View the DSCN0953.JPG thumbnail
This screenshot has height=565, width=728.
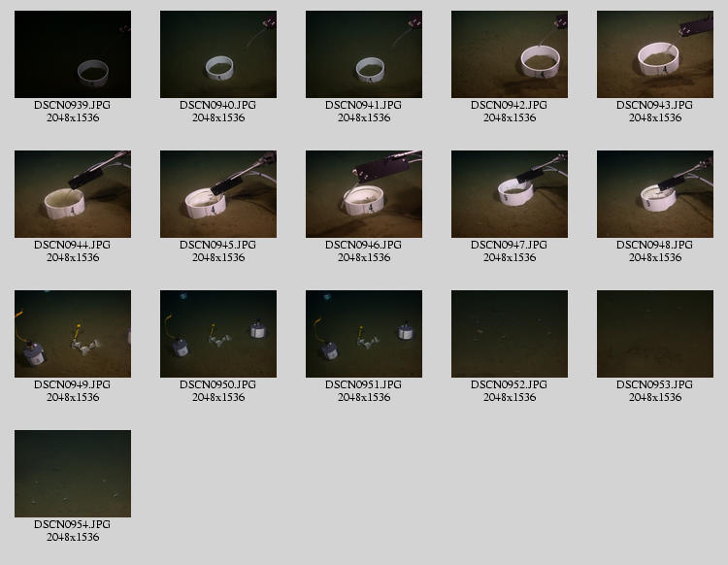pos(655,334)
